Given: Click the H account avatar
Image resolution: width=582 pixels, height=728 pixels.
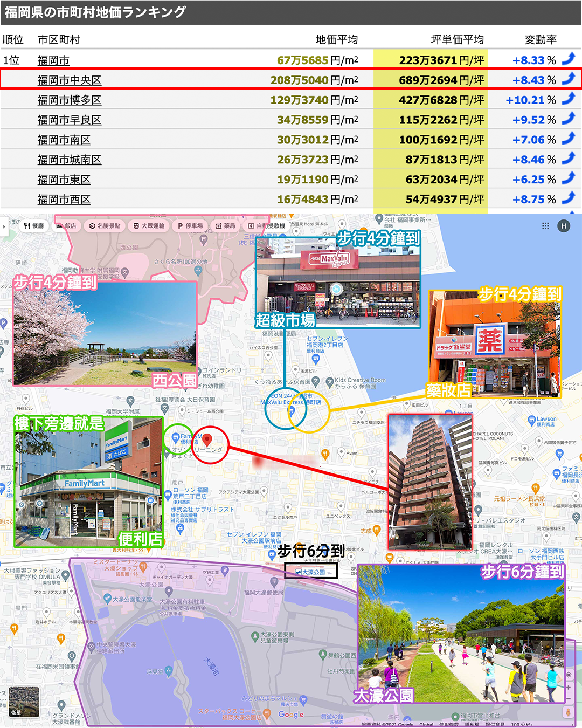Looking at the screenshot, I should click(x=564, y=226).
